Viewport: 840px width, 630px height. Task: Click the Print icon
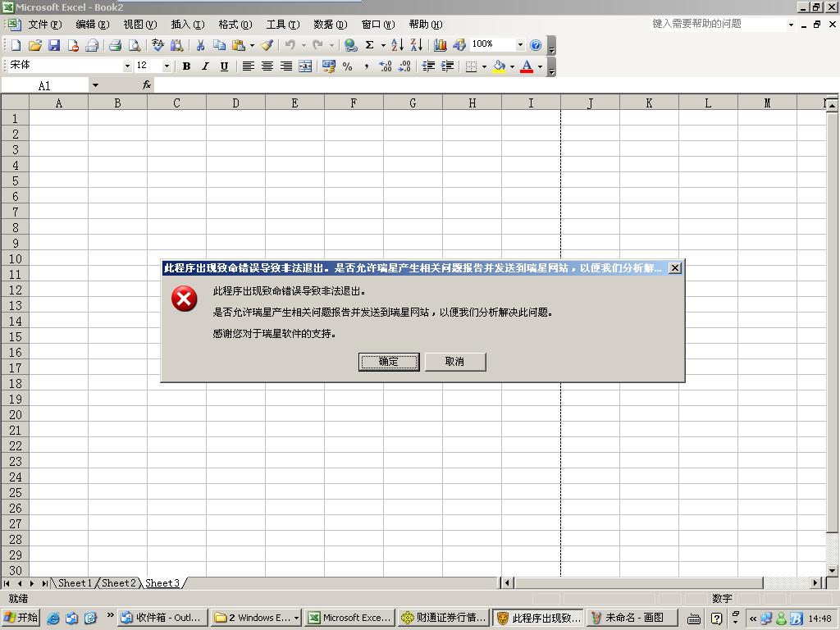[115, 45]
